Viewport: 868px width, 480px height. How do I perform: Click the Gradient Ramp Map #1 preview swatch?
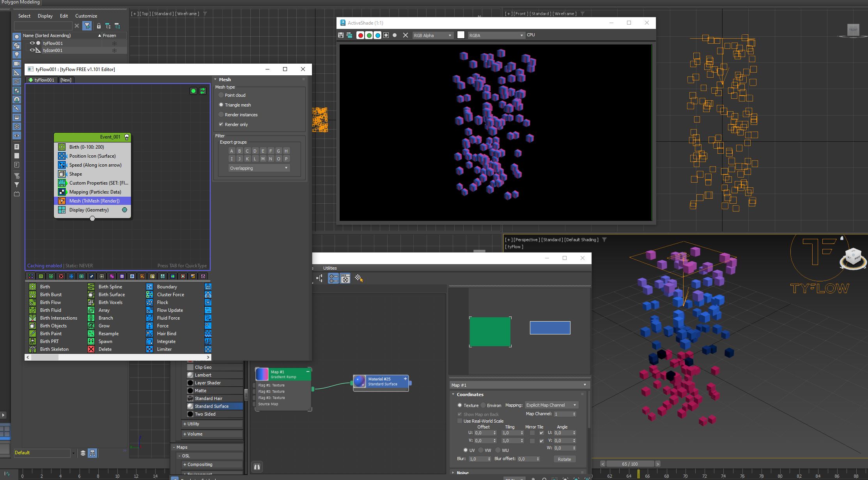pyautogui.click(x=262, y=374)
